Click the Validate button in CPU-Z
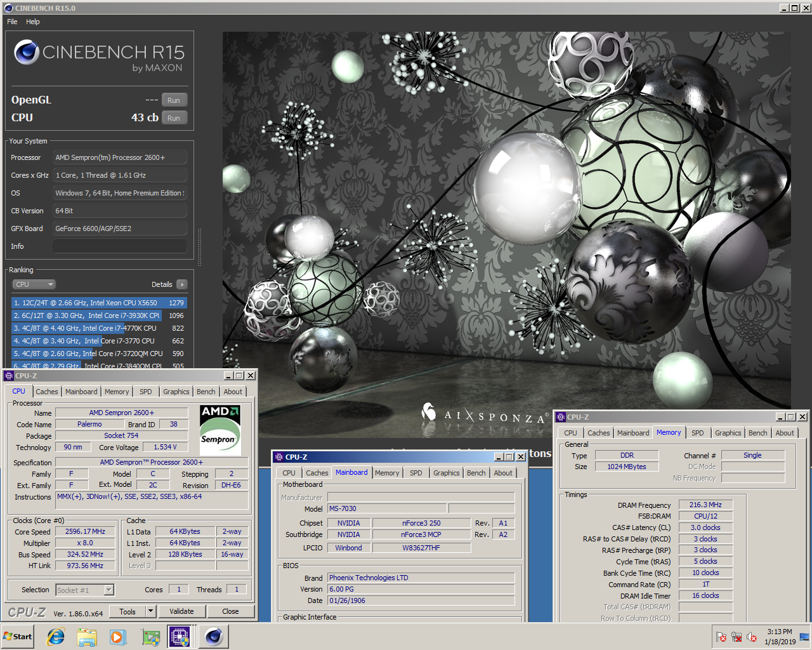This screenshot has height=650, width=812. tap(181, 611)
